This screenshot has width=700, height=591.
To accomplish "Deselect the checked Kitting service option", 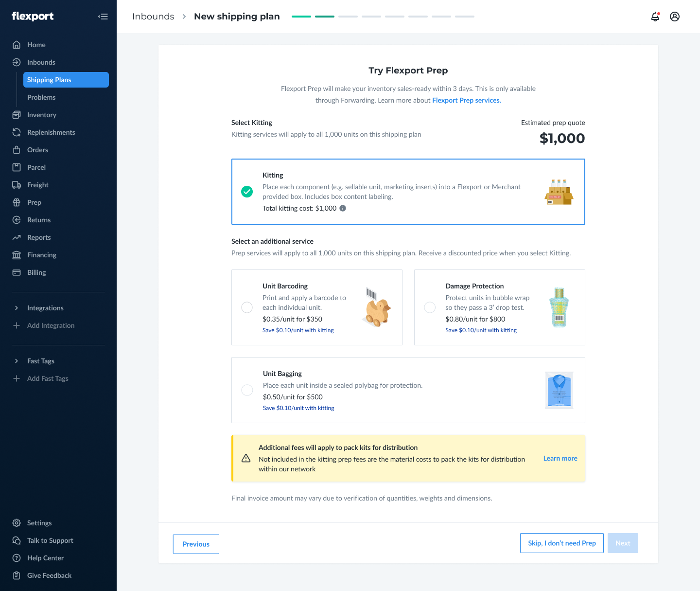I will tap(247, 192).
